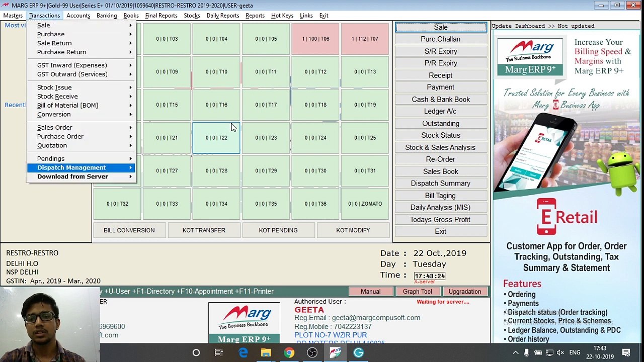This screenshot has width=644, height=362.
Task: Click the Marg ERP 9+ ad logo
Action: point(530,57)
